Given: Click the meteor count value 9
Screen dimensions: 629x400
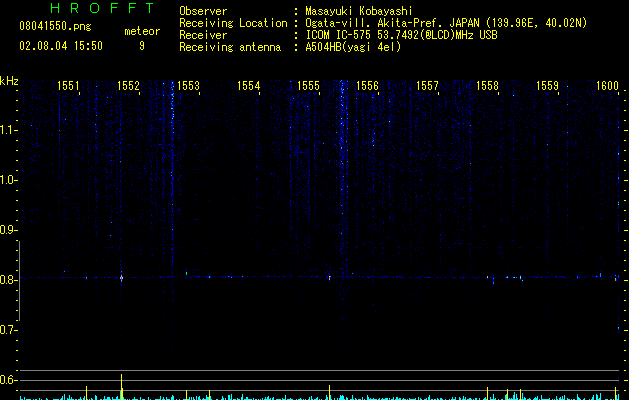Looking at the screenshot, I should tap(142, 46).
